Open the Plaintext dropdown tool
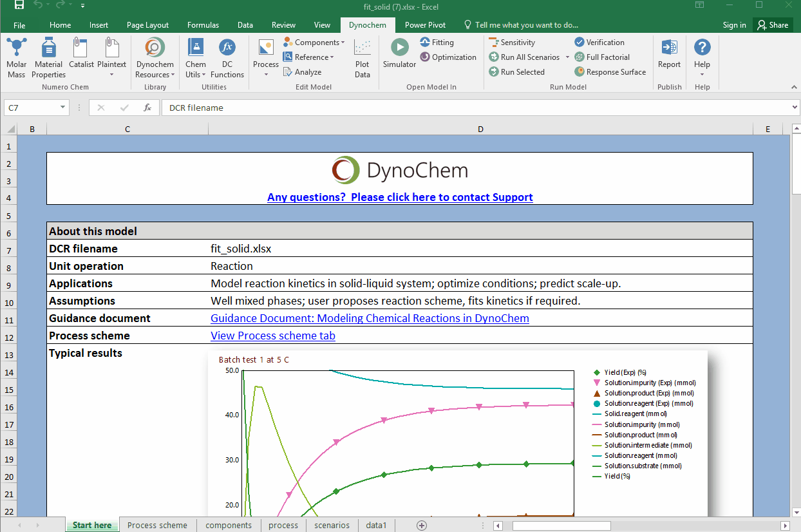This screenshot has height=532, width=801. tap(112, 58)
